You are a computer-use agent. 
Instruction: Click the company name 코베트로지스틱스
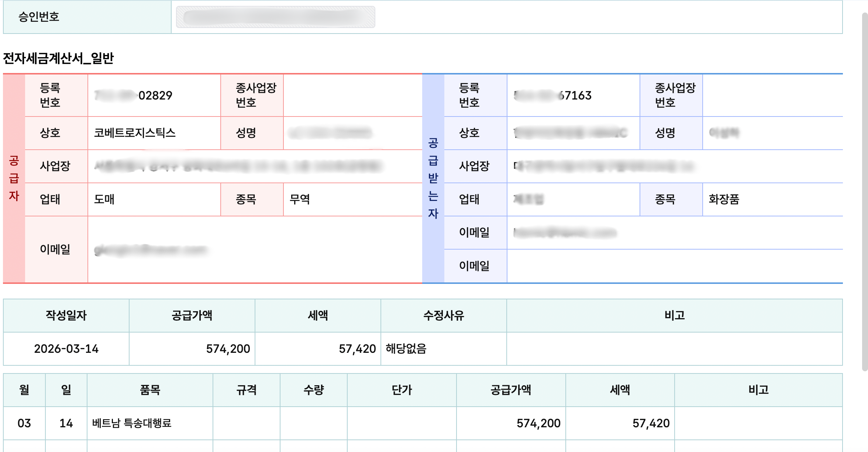135,133
